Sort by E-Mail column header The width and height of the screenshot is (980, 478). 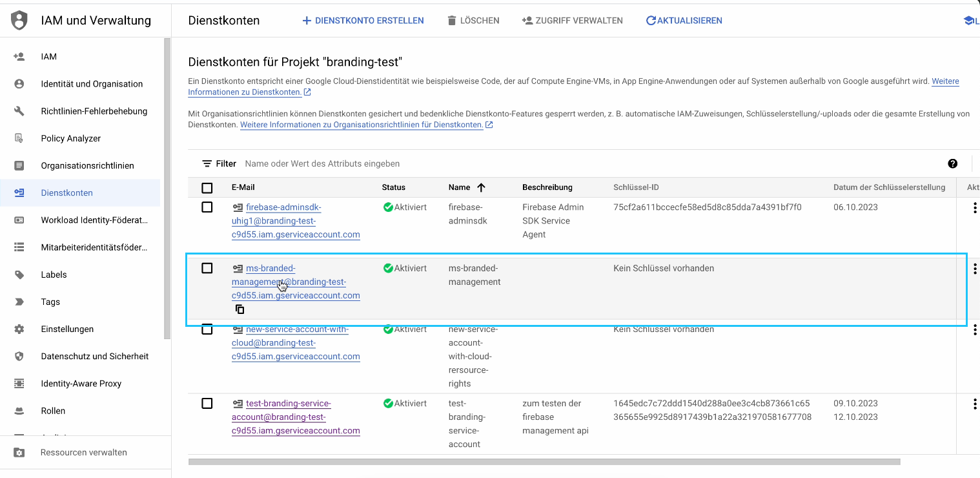[x=243, y=187]
